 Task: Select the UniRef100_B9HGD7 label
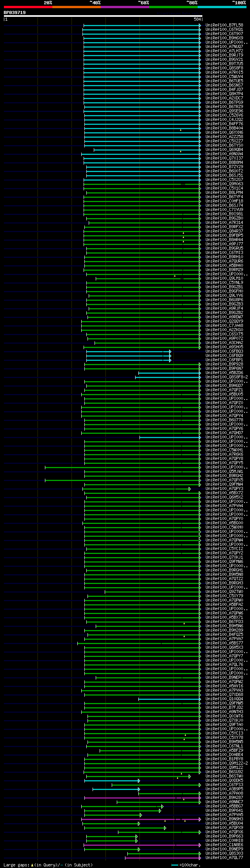click(224, 386)
